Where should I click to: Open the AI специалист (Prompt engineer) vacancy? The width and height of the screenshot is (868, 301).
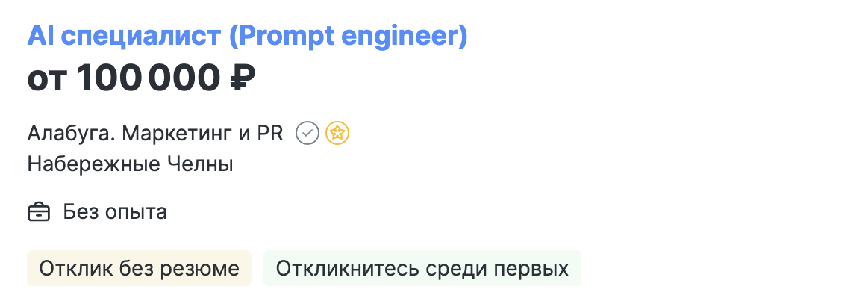point(248,36)
